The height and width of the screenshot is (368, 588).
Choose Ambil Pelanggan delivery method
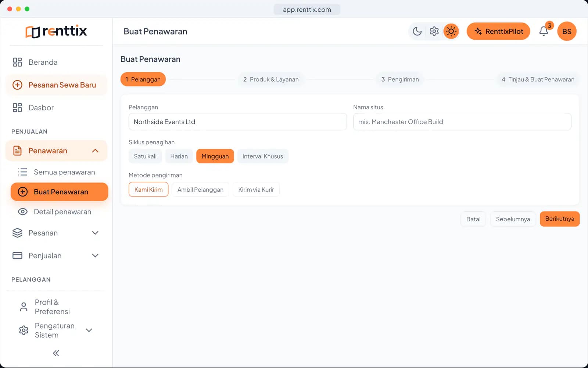coord(200,190)
